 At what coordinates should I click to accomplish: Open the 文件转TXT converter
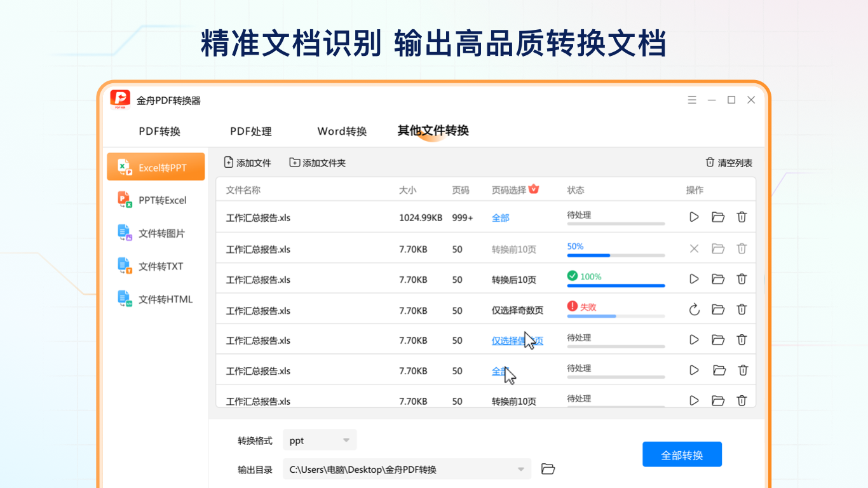tap(155, 266)
